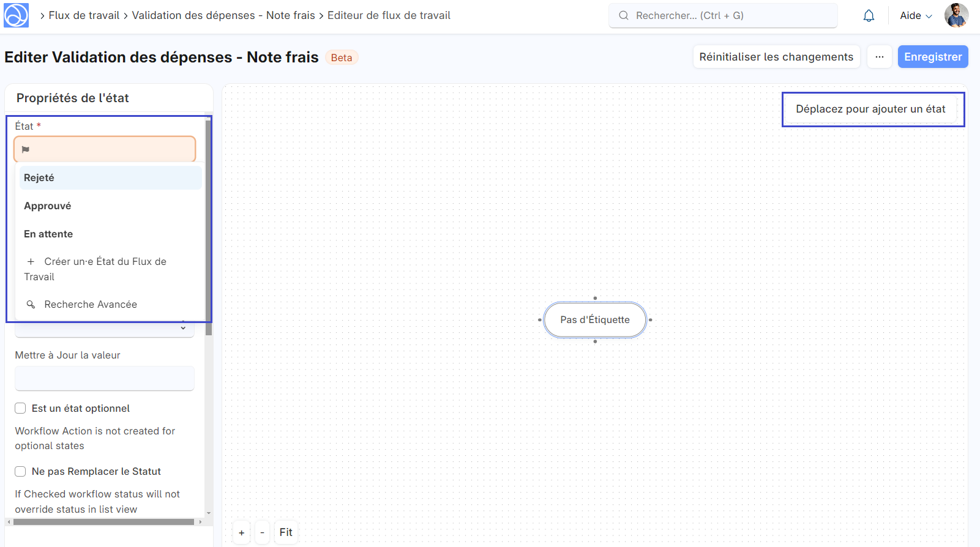Open the dropdown chevron below the state list
Image resolution: width=980 pixels, height=547 pixels.
pos(183,329)
